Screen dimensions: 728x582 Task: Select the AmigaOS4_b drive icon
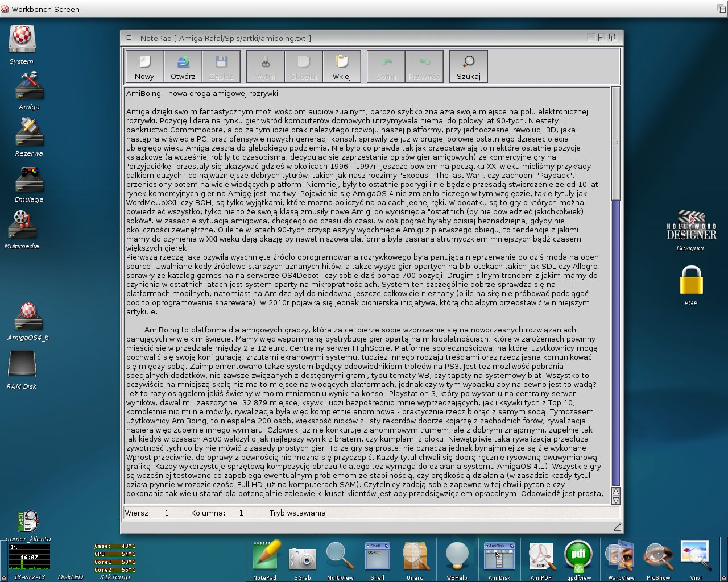coord(28,321)
